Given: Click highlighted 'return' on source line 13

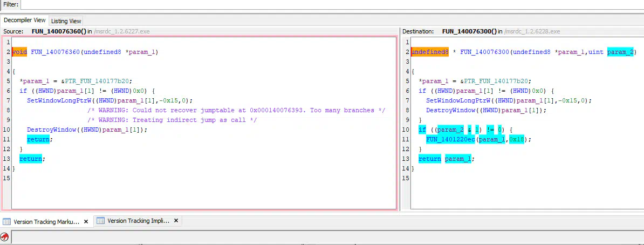Looking at the screenshot, I should click(31, 159).
